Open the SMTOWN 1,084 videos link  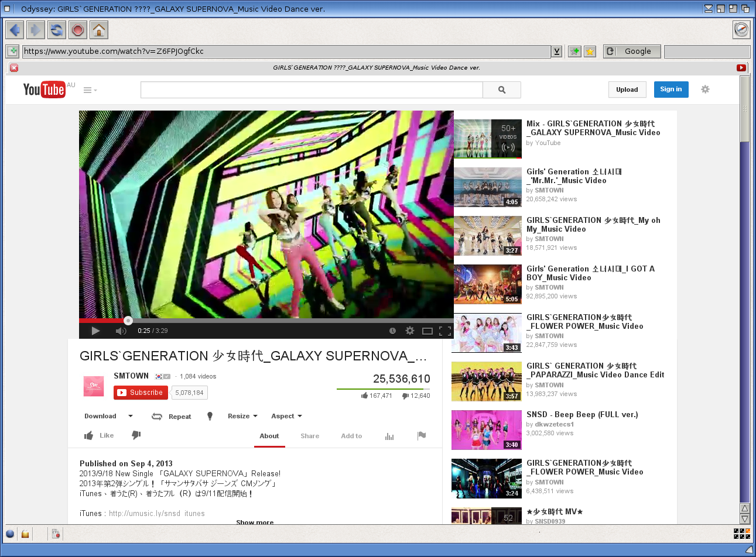(198, 376)
